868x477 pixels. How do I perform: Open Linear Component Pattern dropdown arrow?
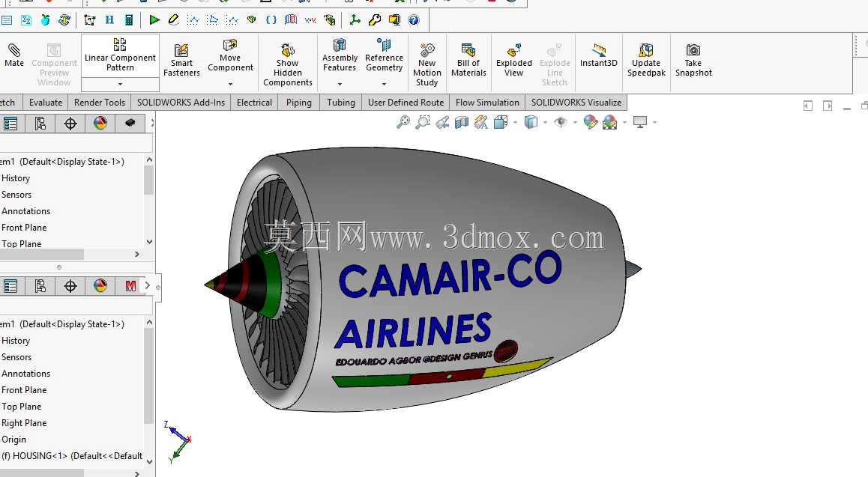(120, 84)
